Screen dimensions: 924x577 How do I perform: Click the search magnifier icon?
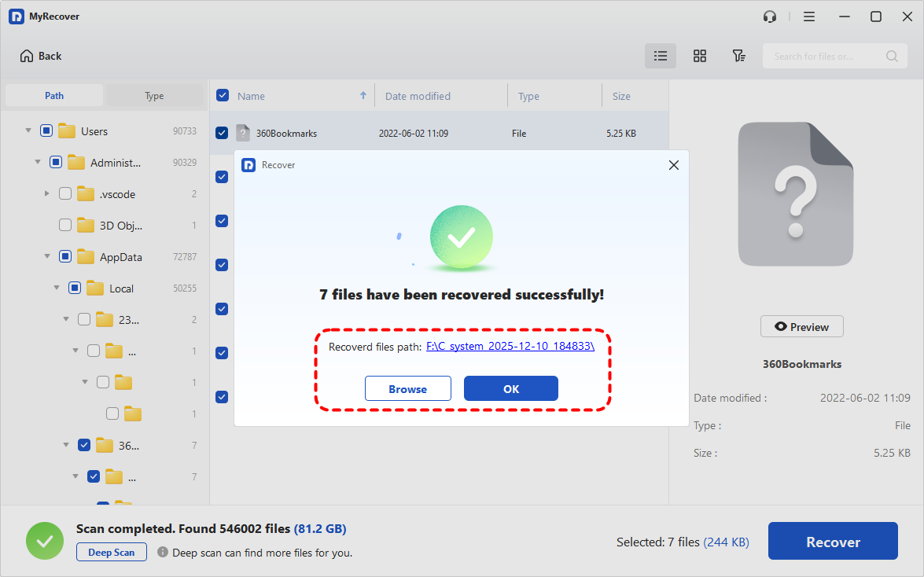tap(892, 56)
